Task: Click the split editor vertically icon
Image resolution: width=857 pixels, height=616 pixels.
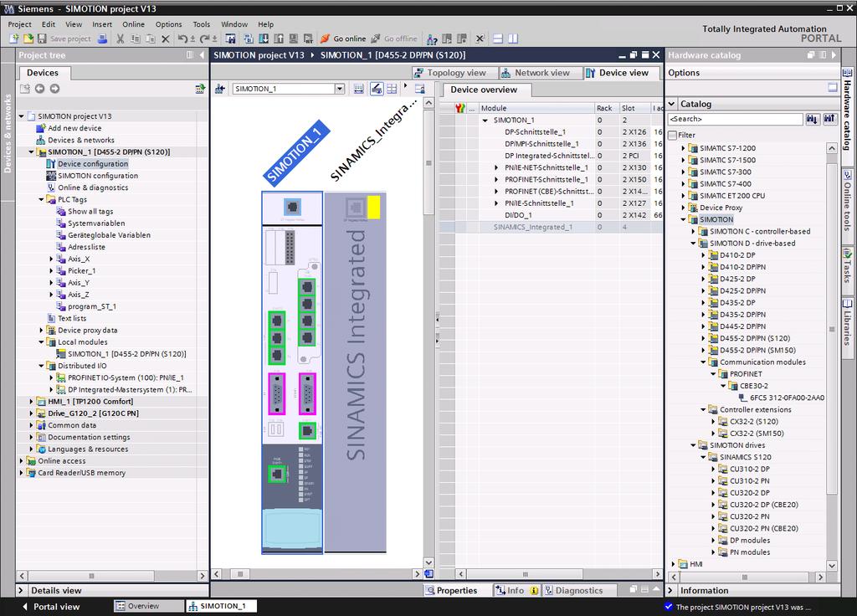Action: 513,38
